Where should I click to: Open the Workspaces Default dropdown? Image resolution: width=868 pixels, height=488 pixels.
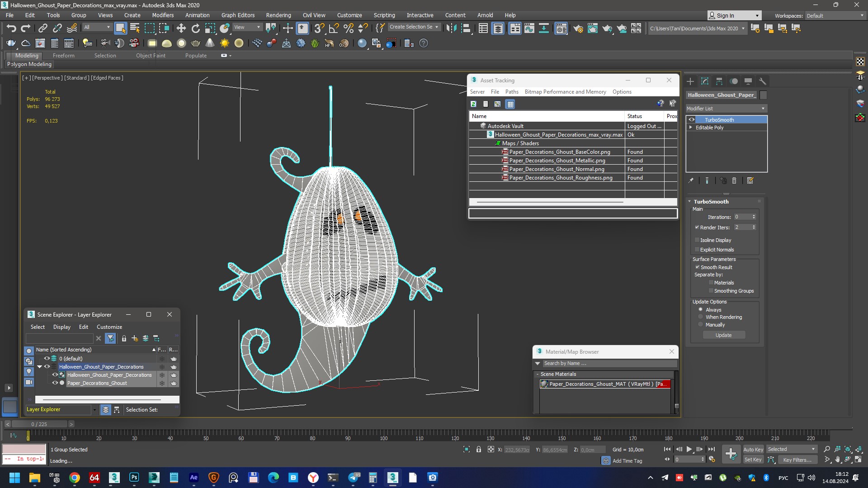pos(835,16)
